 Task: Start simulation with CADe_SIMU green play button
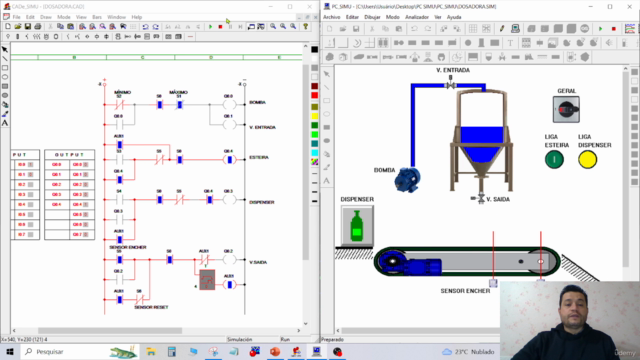pos(210,27)
